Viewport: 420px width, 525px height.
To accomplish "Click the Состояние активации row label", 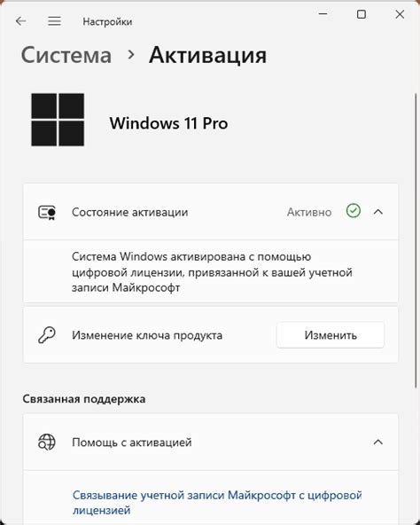I will tap(130, 212).
